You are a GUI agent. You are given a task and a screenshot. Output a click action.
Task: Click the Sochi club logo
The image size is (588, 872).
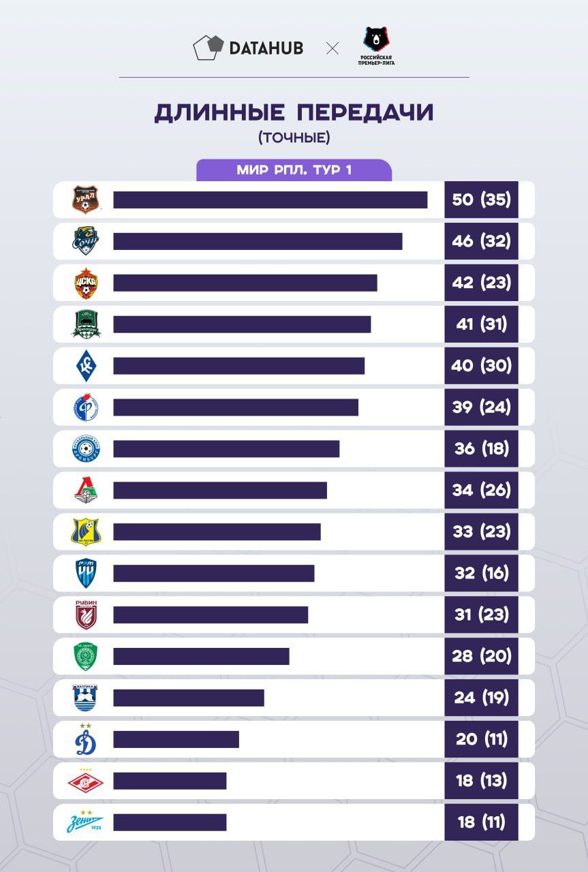(x=86, y=241)
